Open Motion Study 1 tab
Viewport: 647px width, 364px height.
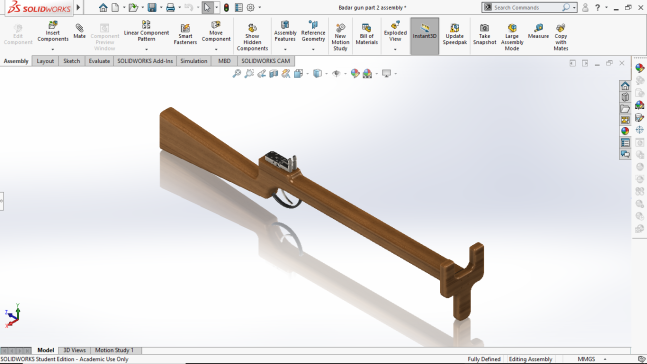(114, 350)
